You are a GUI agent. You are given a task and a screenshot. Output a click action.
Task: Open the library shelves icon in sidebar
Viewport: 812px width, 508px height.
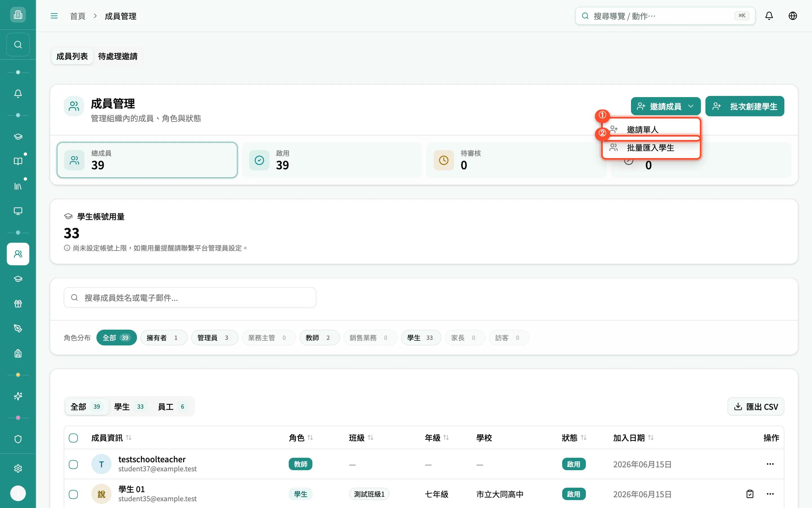tap(18, 186)
